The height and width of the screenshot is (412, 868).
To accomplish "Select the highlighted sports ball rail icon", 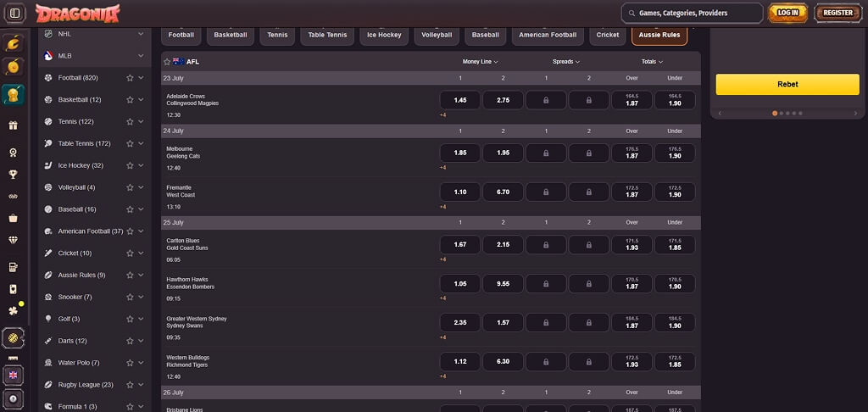I will point(13,337).
